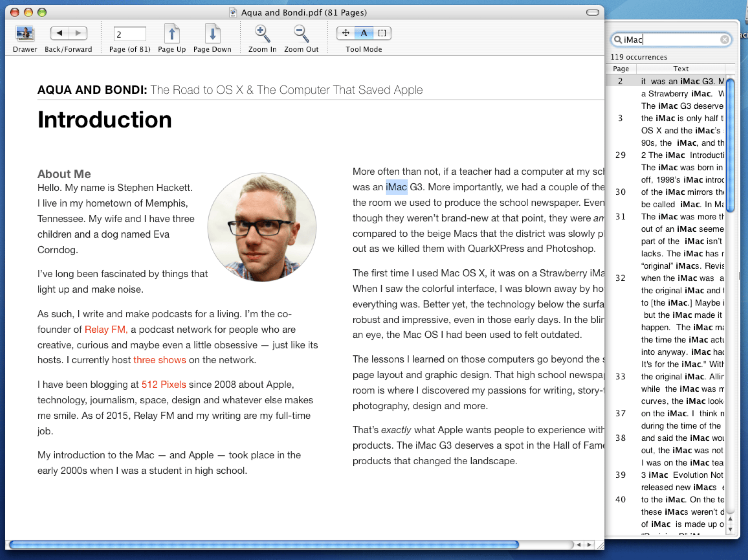Select result 'a Strawberry iMac'

[x=665, y=94]
